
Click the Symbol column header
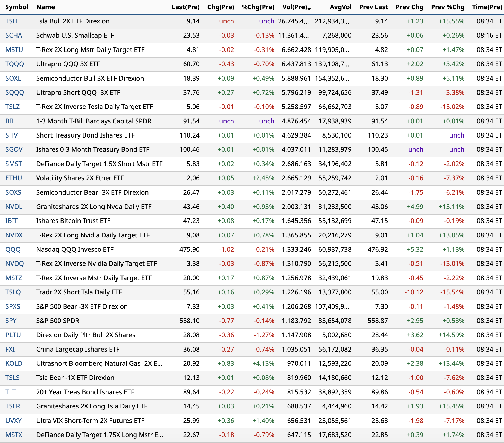17,7
